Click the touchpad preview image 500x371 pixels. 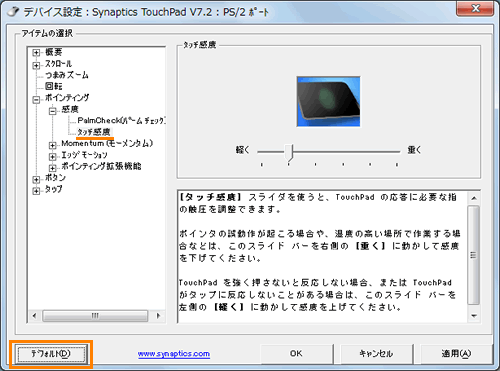[x=328, y=102]
